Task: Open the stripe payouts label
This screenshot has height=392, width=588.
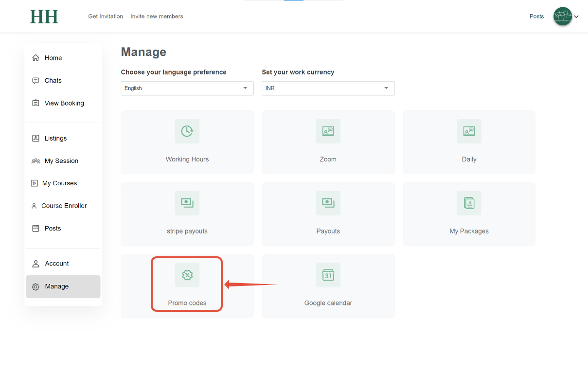Action: (187, 231)
